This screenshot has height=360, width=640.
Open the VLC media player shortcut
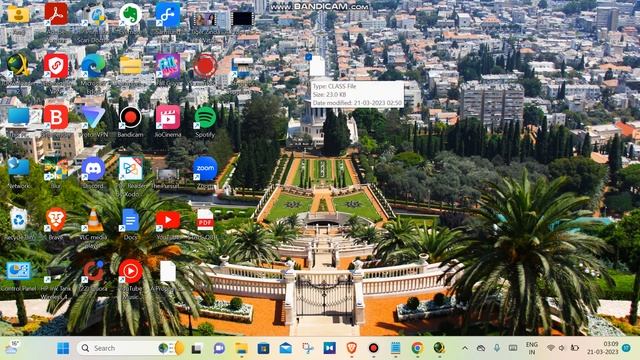93,220
